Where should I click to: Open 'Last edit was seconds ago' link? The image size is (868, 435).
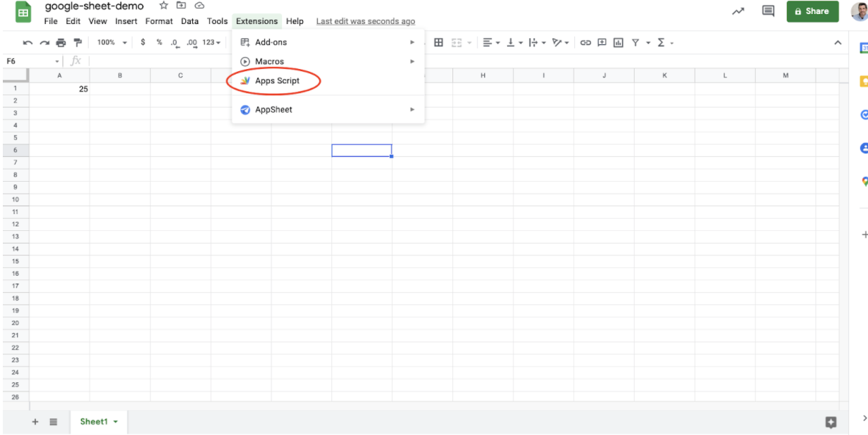point(366,22)
